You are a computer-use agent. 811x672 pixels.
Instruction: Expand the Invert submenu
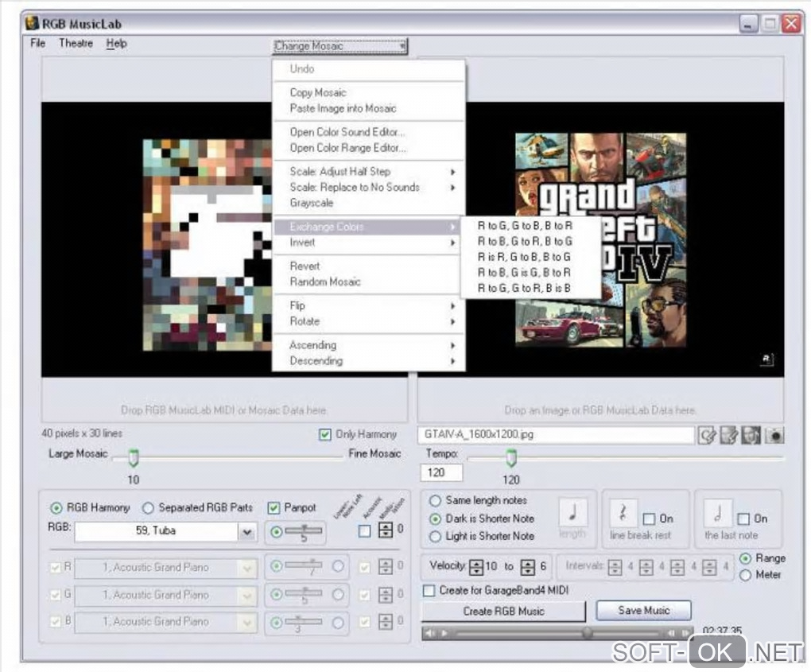(x=368, y=243)
